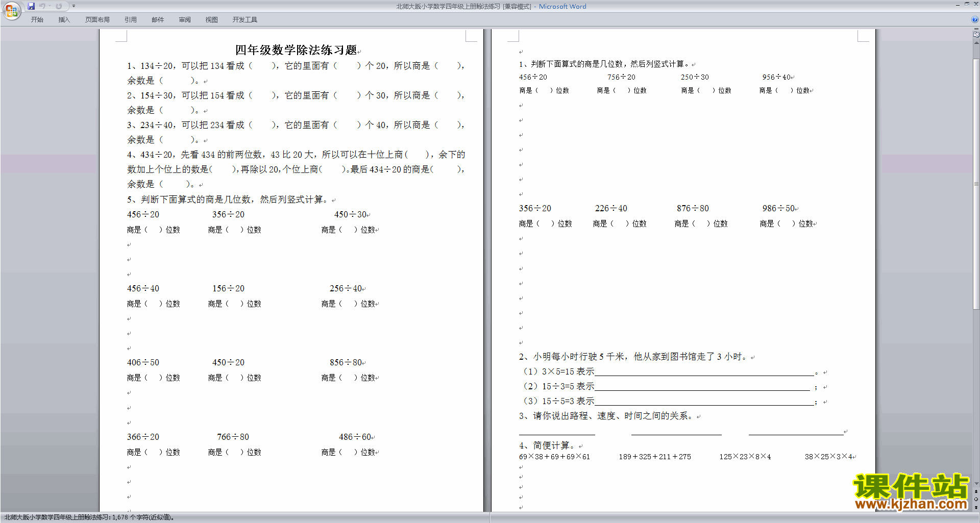Click vertical scrollbar down arrow
Viewport: 980px width, 523px height.
tap(976, 483)
